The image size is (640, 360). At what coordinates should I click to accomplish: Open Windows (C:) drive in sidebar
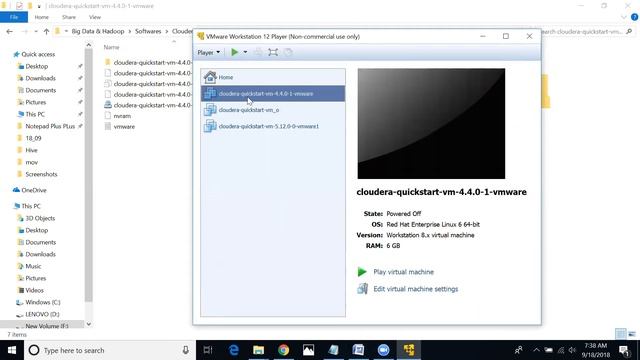point(42,302)
